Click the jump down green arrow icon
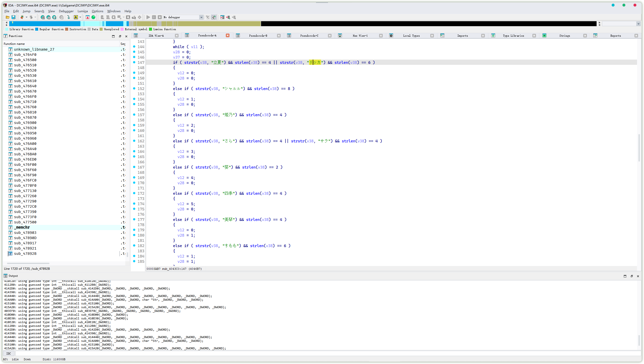The height and width of the screenshot is (364, 644). pos(69,17)
